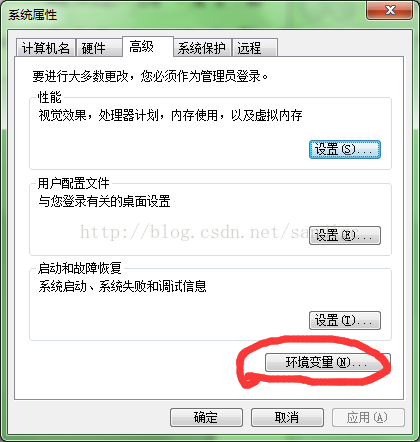Close the 系统属性 window
420x442 pixels.
[389, 11]
